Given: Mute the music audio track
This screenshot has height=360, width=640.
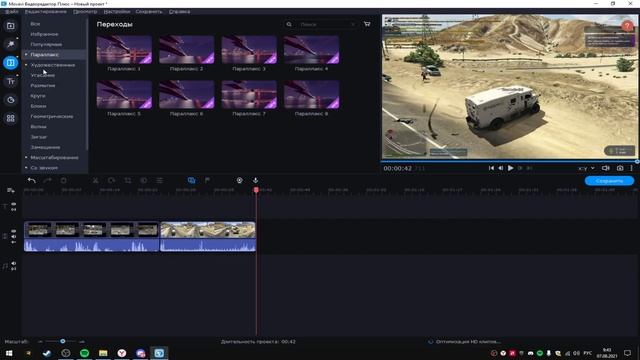Looking at the screenshot, I should point(13,263).
